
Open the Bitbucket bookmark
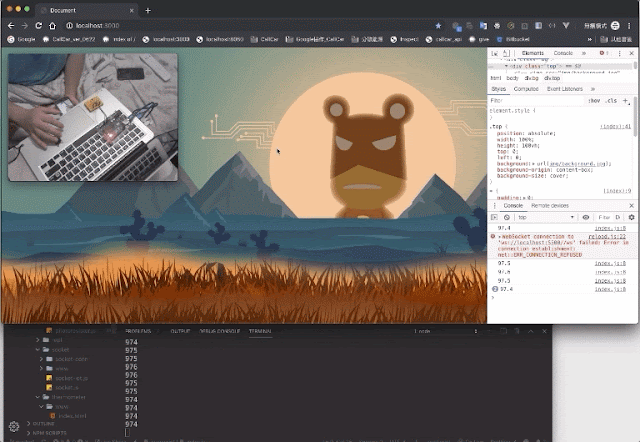tap(513, 40)
